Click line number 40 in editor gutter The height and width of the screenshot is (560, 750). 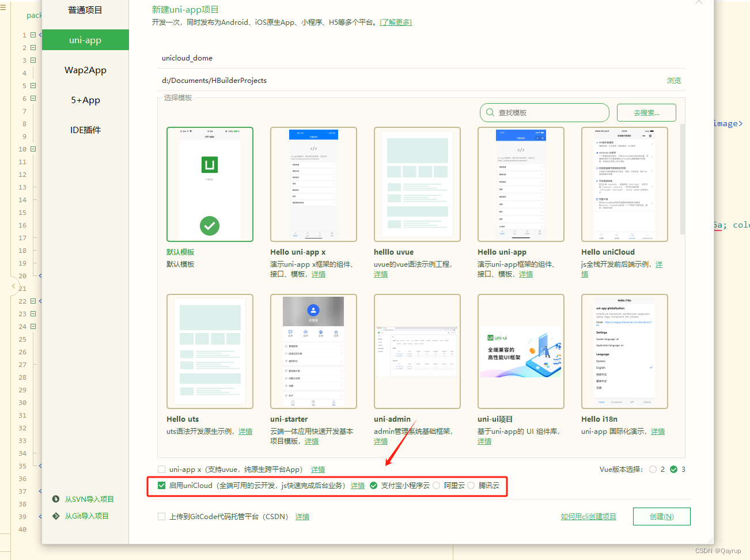[x=22, y=529]
